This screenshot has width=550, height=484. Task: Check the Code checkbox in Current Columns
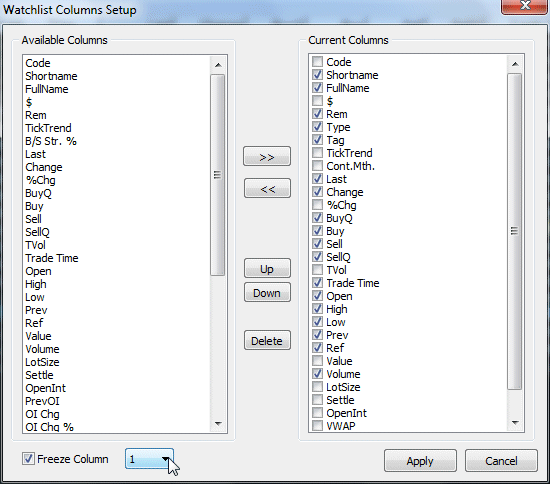click(x=317, y=62)
